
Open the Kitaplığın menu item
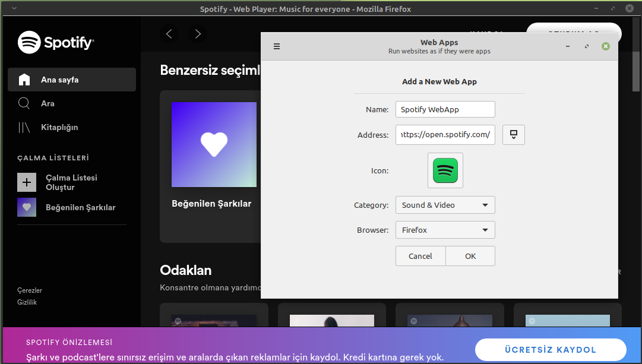tap(72, 127)
